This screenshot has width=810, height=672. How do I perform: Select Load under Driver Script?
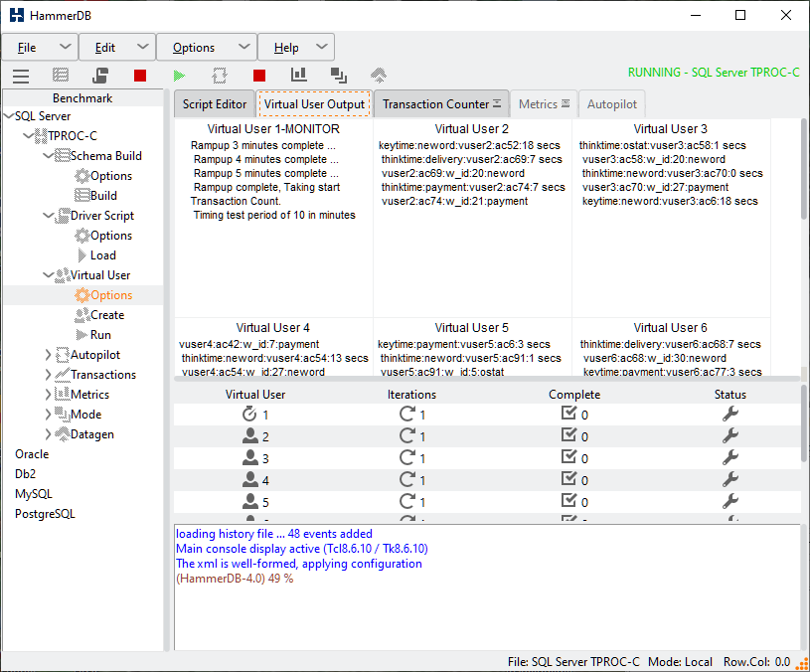pos(102,255)
